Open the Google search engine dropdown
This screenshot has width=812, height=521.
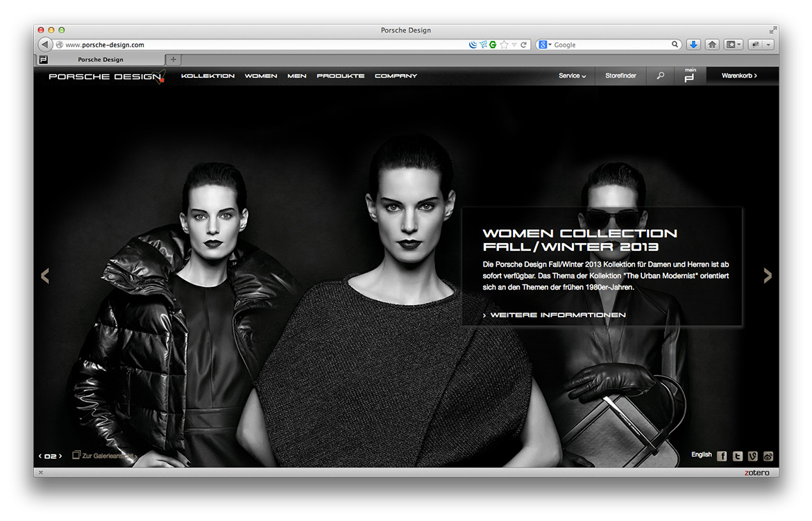[544, 44]
